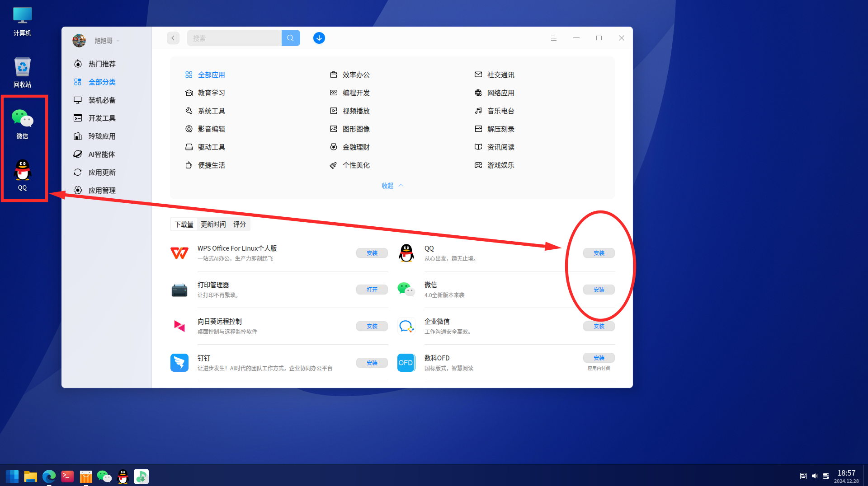Select the 视频播放 category

(350, 111)
